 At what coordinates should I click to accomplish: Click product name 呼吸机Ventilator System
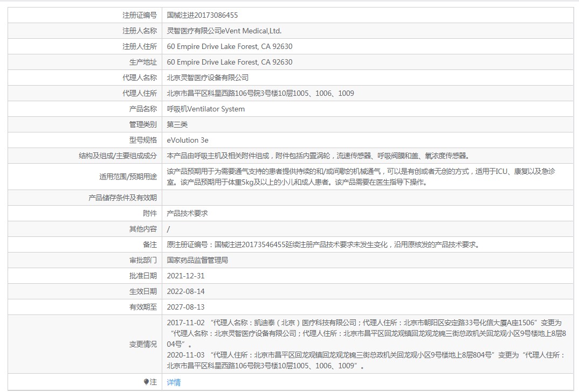206,109
